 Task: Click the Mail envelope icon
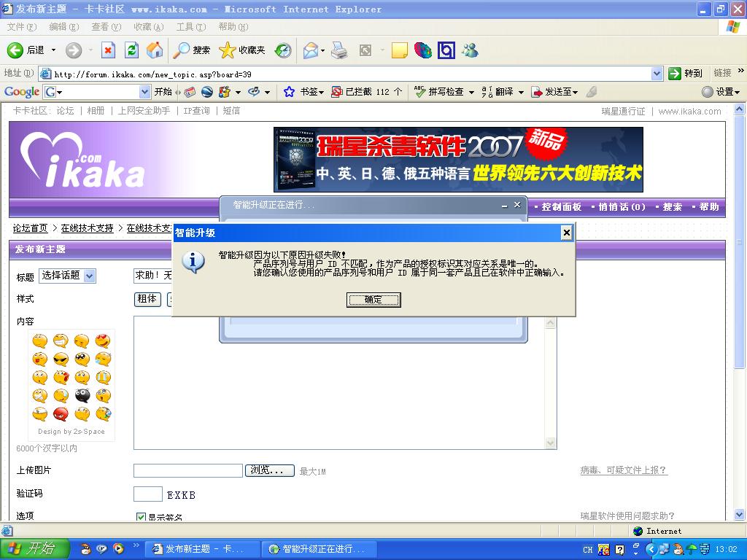pos(311,50)
